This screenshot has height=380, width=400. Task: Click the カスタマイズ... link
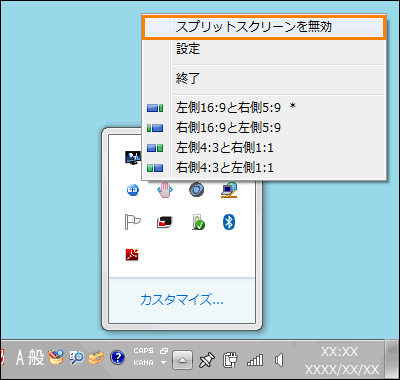(182, 299)
